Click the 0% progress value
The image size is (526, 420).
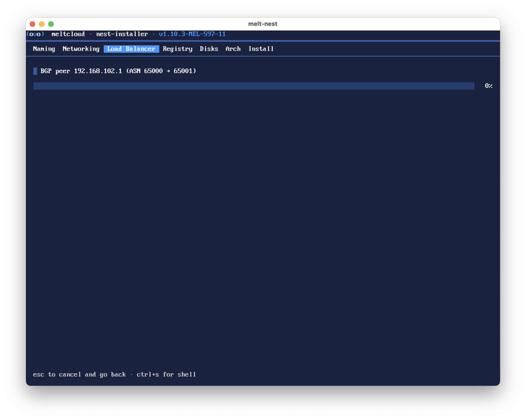click(489, 86)
